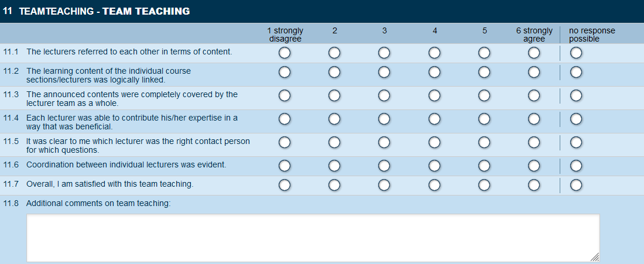
Task: Choose rating 2 for question 11.6
Action: point(334,166)
